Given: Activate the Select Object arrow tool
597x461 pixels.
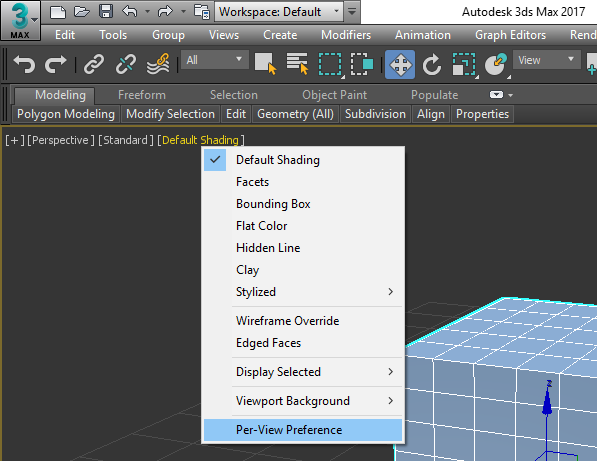Looking at the screenshot, I should point(265,64).
